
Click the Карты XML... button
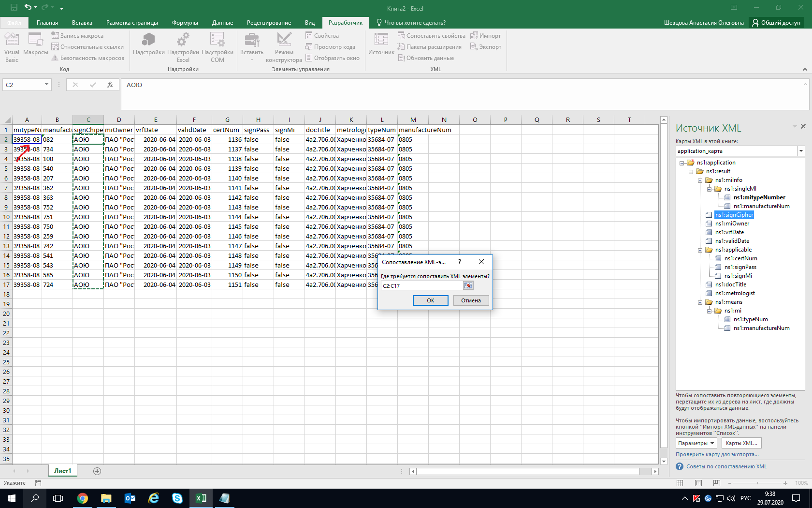(x=741, y=443)
